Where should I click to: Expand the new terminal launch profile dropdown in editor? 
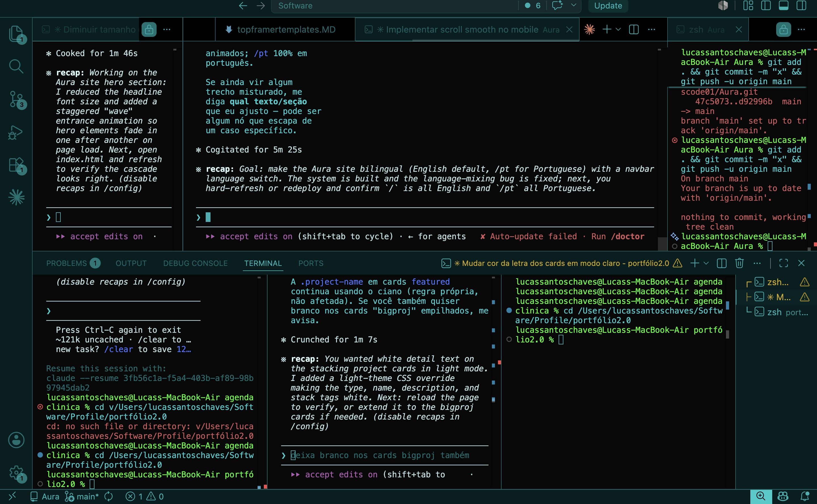[x=618, y=30]
